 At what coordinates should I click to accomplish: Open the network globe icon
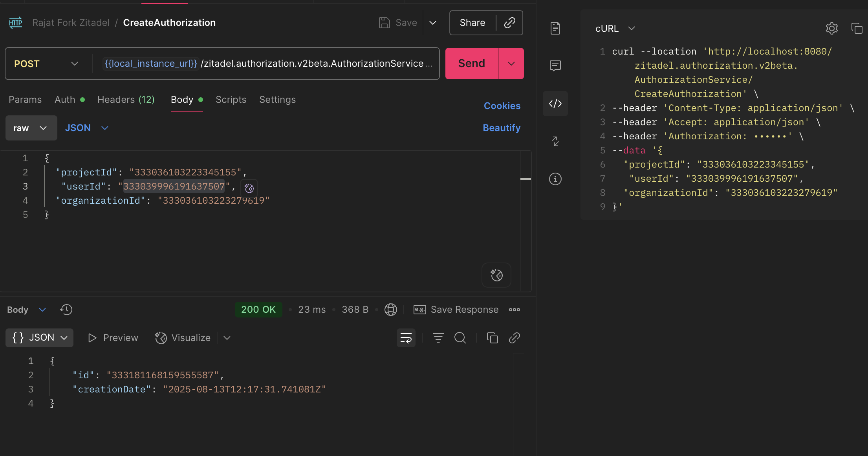(390, 310)
